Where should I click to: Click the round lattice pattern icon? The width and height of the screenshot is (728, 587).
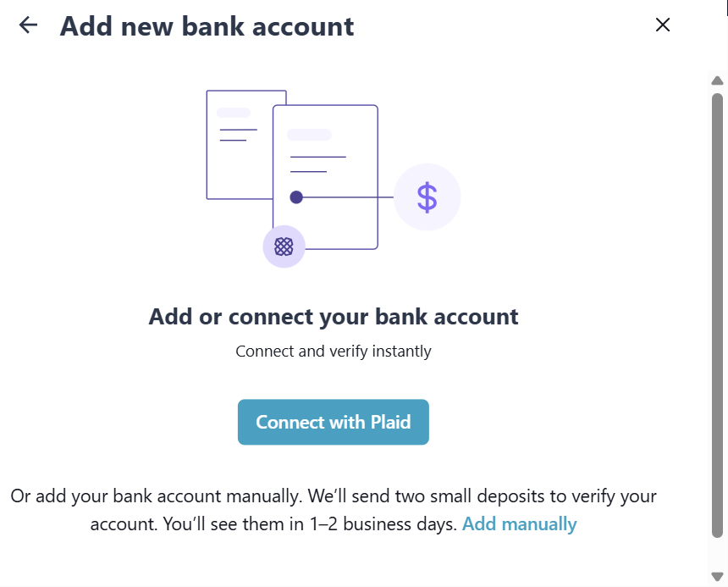(284, 246)
